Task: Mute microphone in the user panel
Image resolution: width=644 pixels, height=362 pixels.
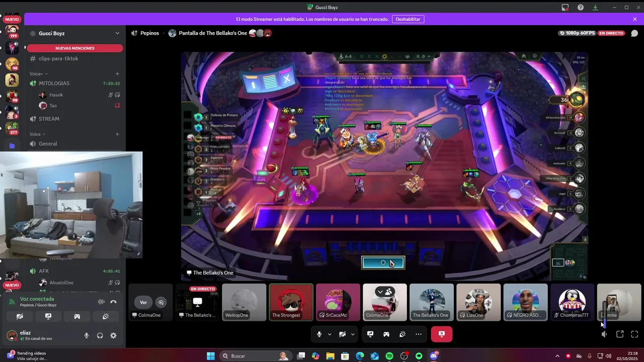Action: [87, 336]
